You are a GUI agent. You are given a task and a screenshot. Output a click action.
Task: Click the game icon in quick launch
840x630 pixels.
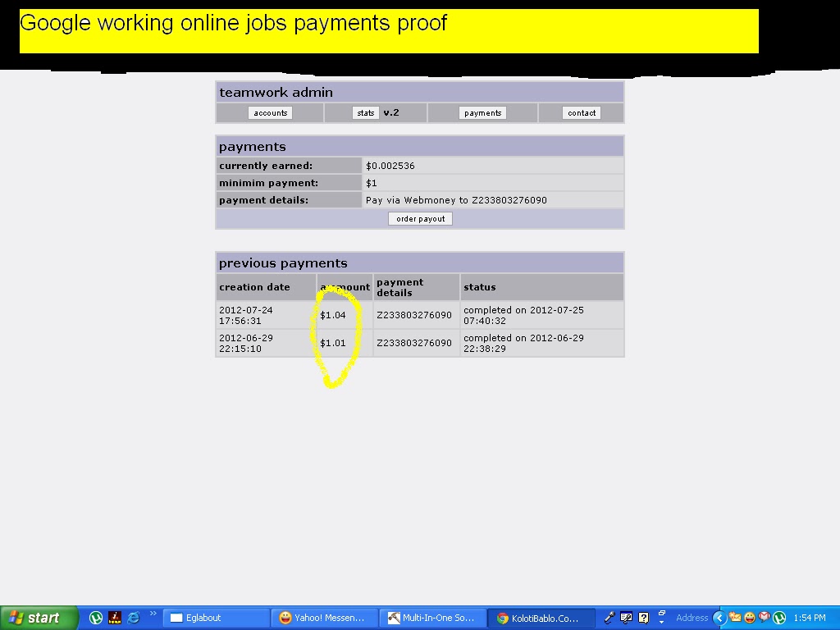pyautogui.click(x=115, y=618)
